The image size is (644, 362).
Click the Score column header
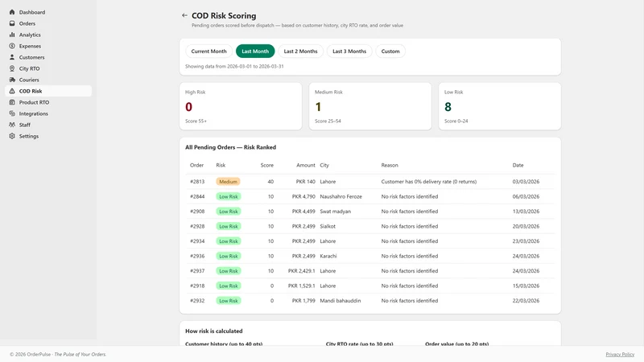267,165
